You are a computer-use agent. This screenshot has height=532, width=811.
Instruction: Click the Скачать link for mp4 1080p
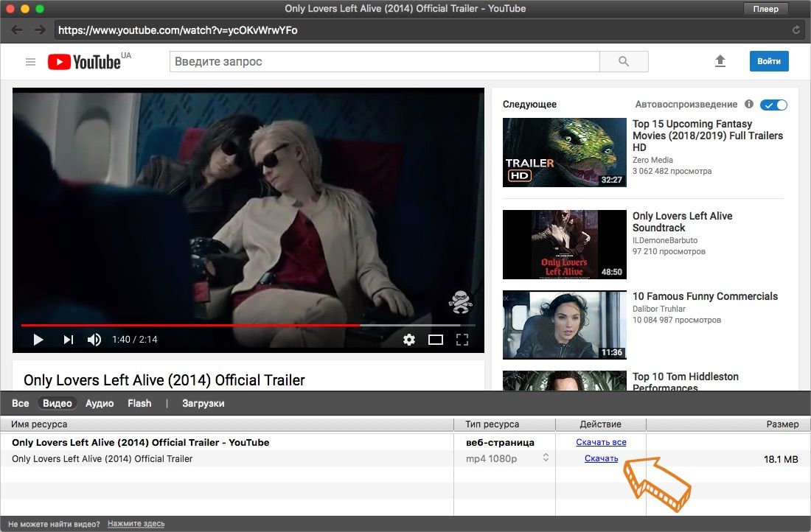click(x=601, y=458)
